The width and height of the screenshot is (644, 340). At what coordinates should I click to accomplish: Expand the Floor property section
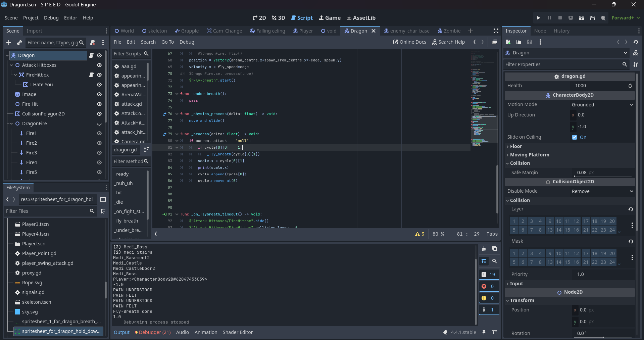tap(516, 146)
